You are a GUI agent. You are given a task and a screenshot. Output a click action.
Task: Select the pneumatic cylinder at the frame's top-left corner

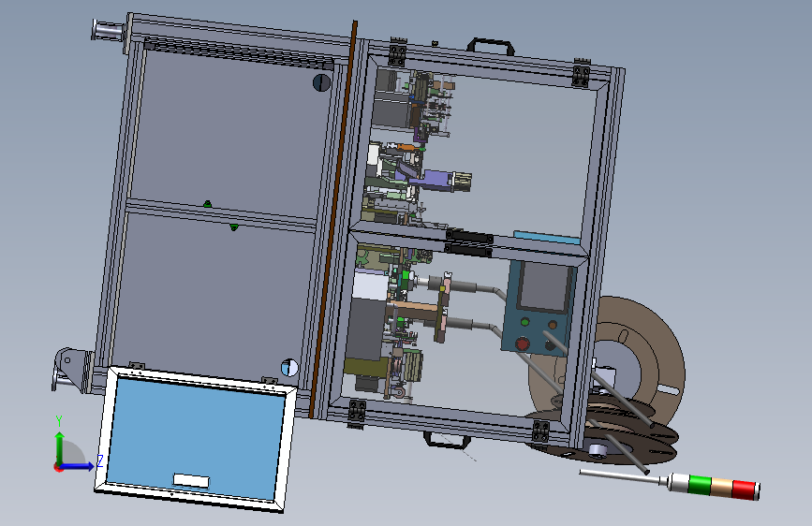(110, 31)
